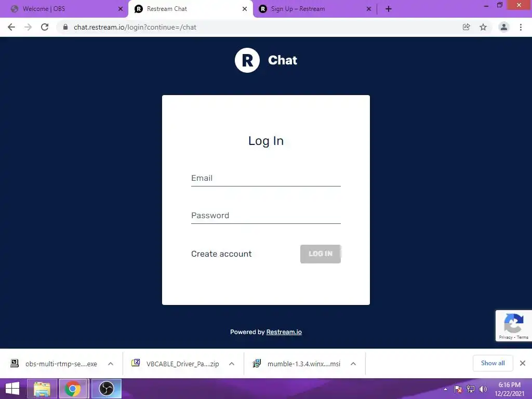Screen dimensions: 532x399
Task: Click the Email input field
Action: point(265,178)
